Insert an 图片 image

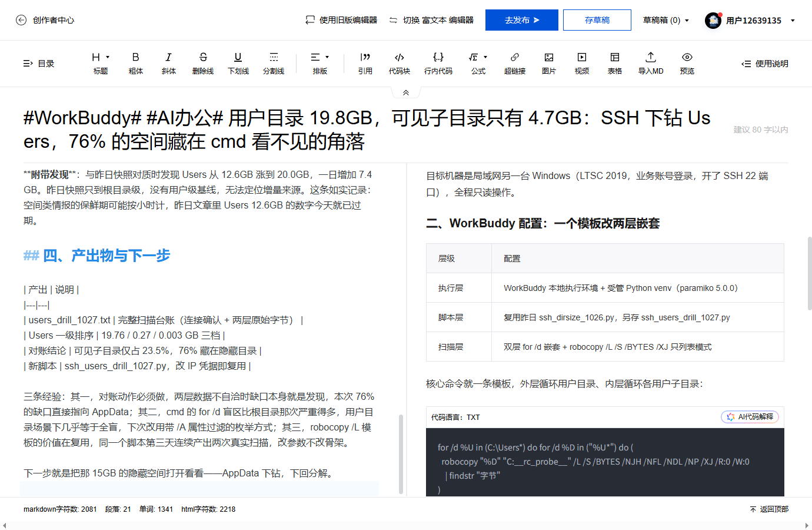(x=549, y=64)
